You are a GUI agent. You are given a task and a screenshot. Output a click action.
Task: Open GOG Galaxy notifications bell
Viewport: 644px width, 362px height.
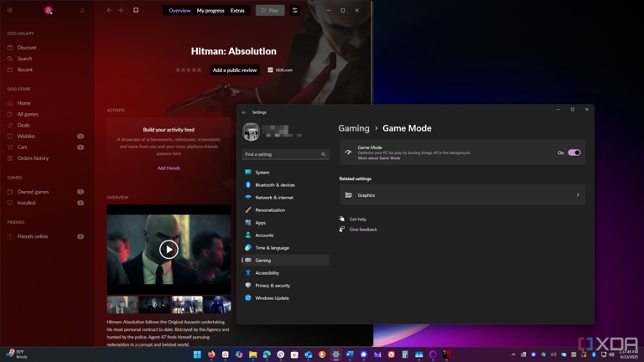tap(82, 10)
